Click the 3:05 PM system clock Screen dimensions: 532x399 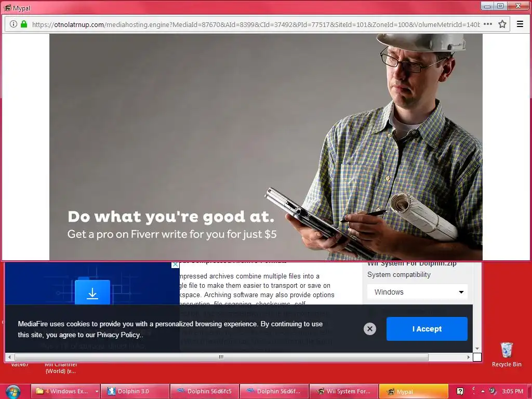pyautogui.click(x=512, y=391)
